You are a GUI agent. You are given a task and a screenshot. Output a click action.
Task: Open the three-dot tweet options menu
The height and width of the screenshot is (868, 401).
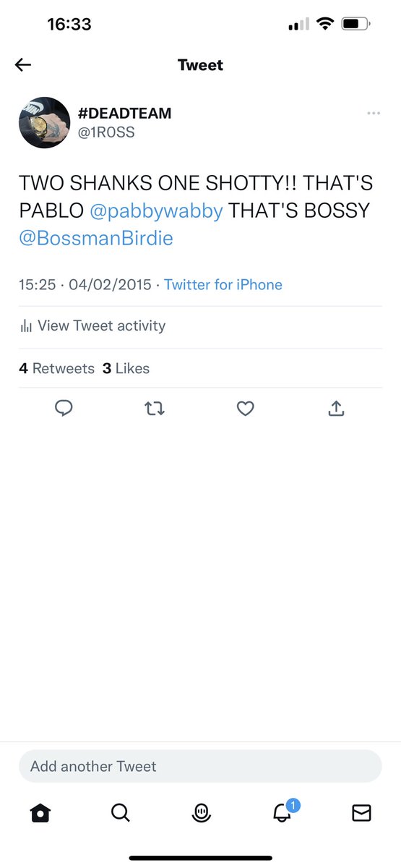click(374, 114)
